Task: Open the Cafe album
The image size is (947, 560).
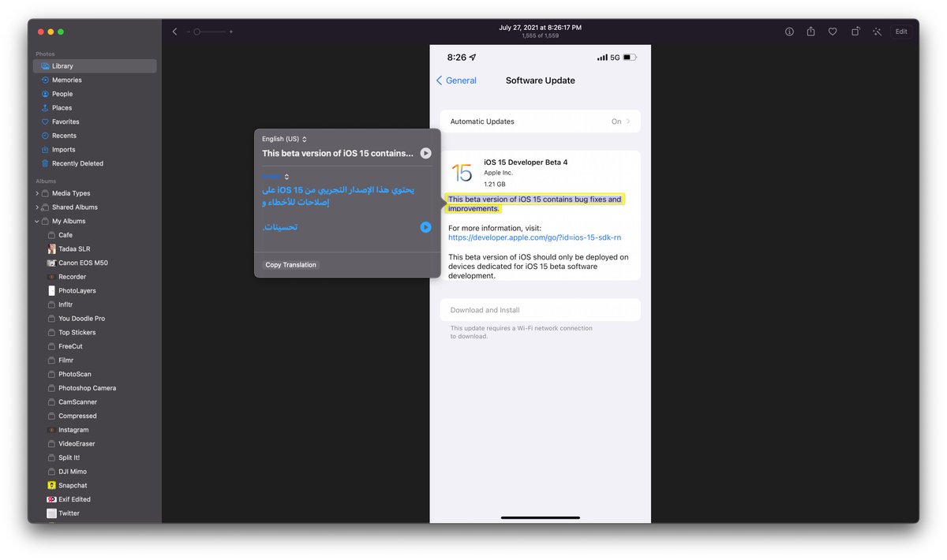Action: tap(95, 235)
